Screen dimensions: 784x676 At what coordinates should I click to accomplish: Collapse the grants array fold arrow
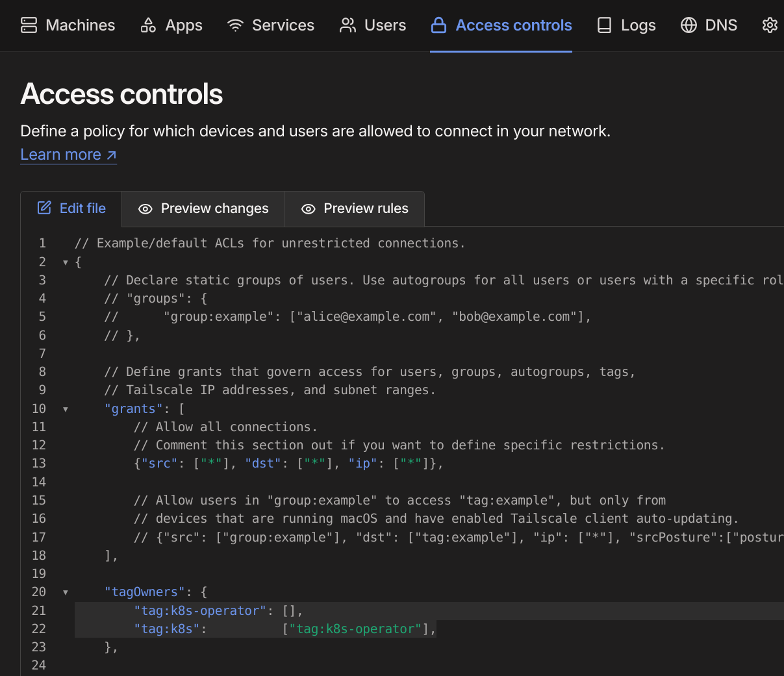pos(65,409)
